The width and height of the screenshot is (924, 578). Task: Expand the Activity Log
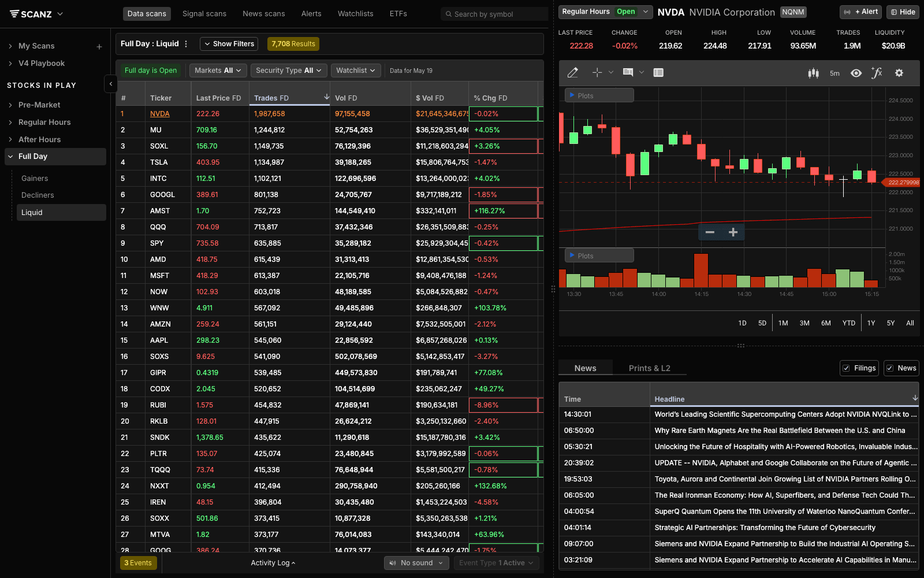[273, 563]
